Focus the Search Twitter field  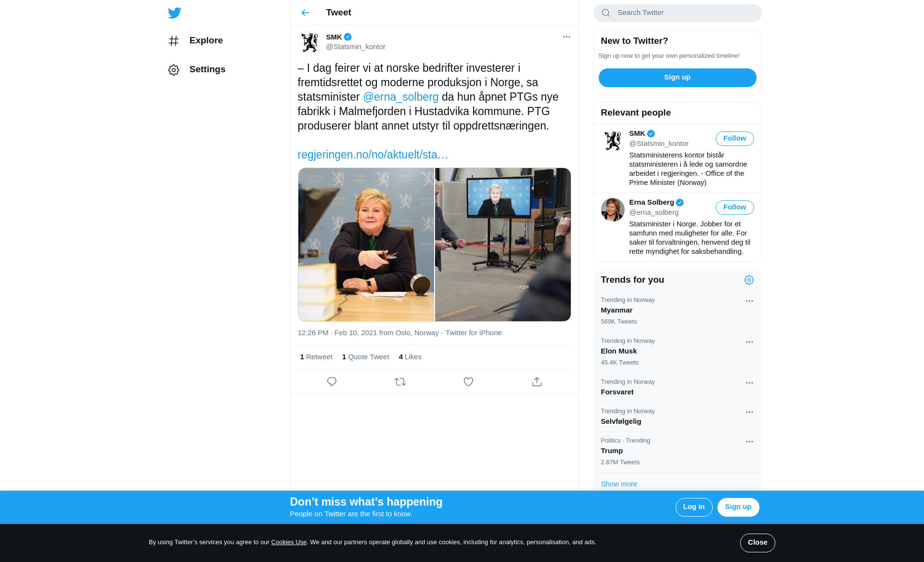coord(677,13)
